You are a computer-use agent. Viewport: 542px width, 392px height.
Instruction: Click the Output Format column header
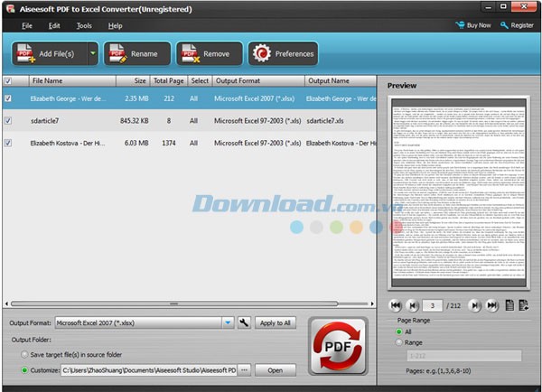click(258, 81)
